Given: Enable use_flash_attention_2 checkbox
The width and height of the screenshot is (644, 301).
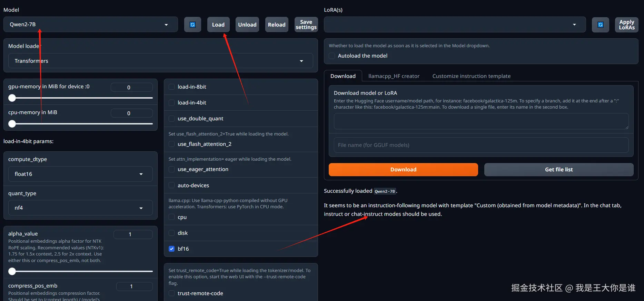Looking at the screenshot, I should pos(171,144).
